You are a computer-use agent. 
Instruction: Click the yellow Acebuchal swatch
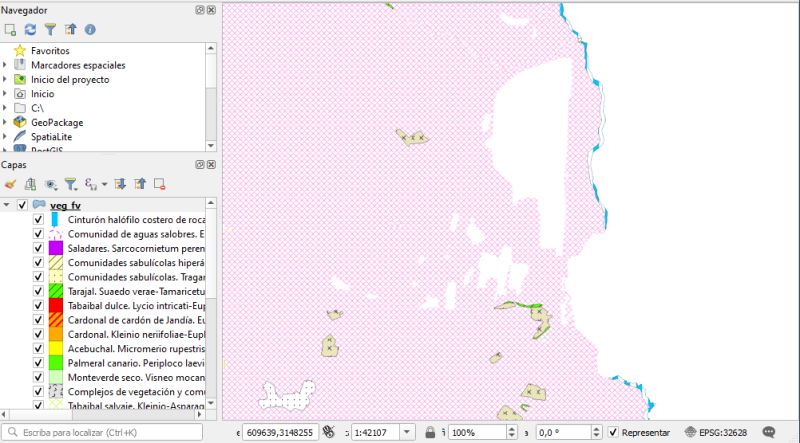[56, 348]
